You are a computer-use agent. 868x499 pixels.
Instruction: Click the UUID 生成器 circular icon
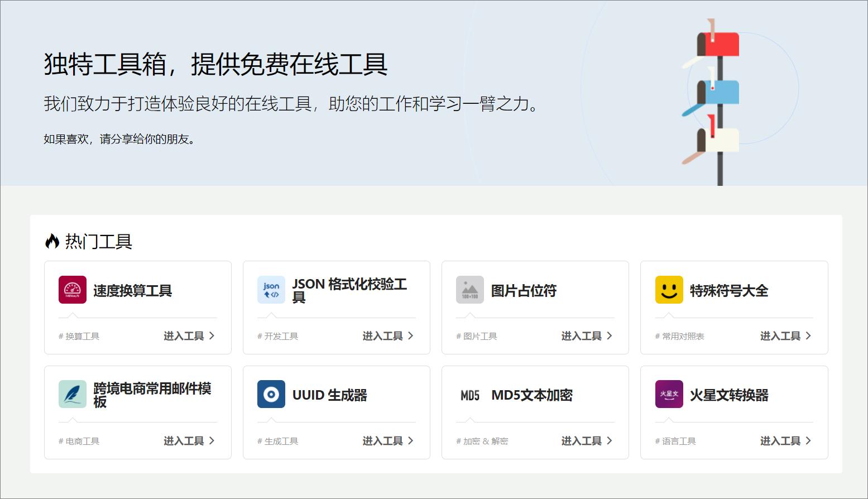coord(271,395)
